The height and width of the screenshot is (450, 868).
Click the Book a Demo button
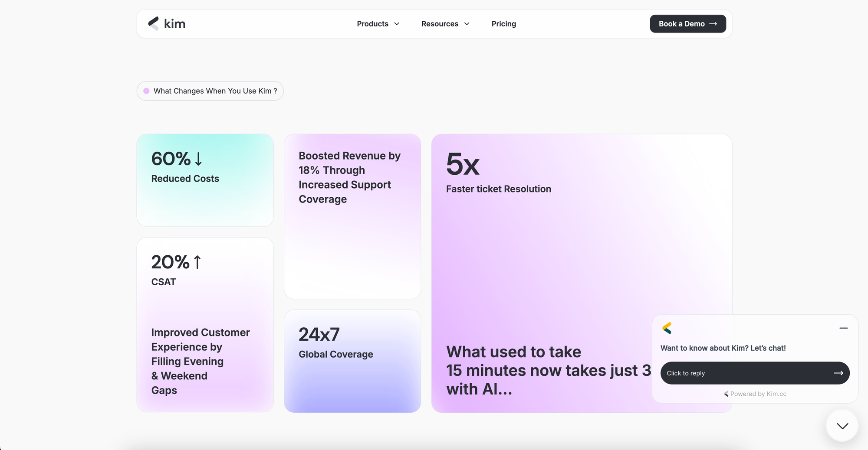coord(687,24)
